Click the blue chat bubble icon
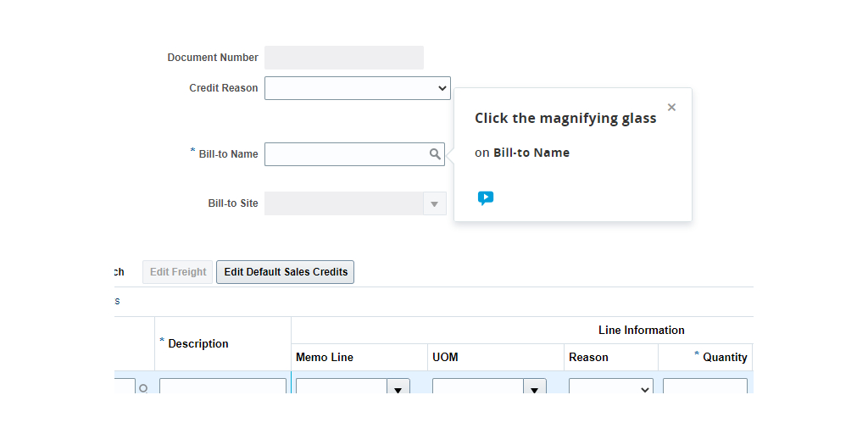 tap(485, 198)
